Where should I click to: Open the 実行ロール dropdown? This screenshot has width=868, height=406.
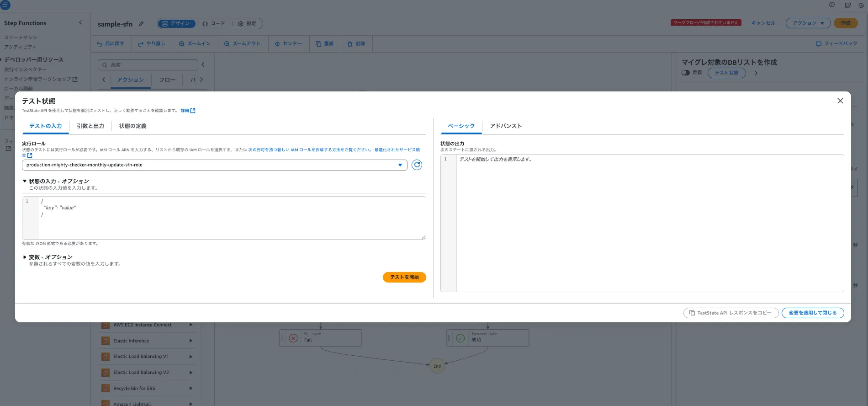(x=214, y=165)
